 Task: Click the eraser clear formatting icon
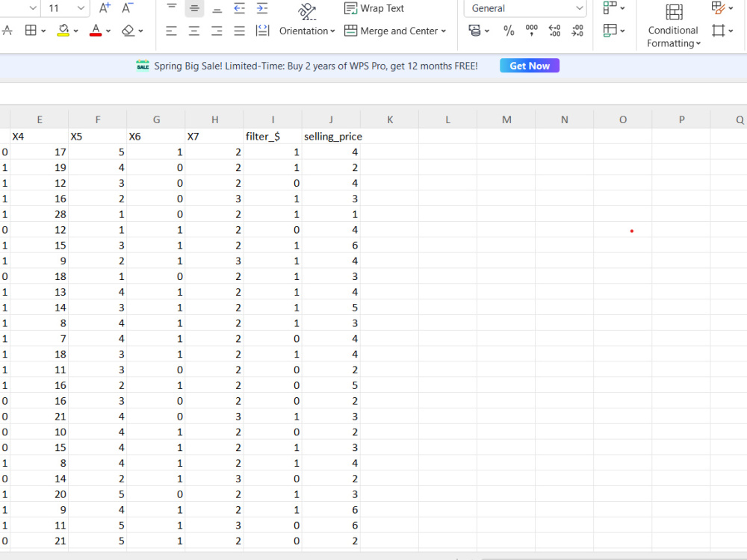coord(128,31)
